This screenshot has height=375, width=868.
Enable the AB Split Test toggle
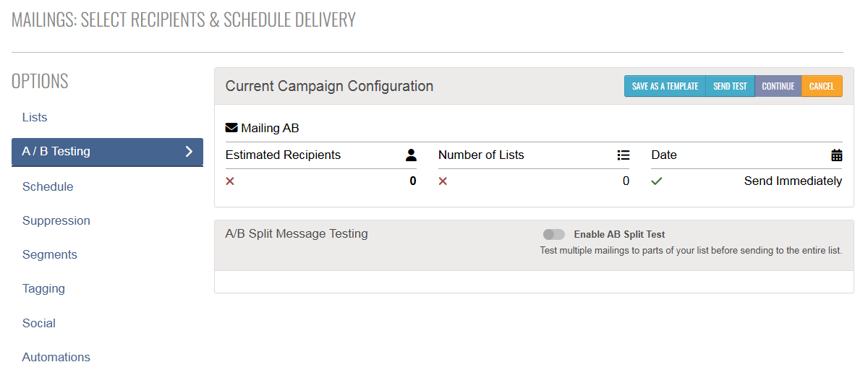pyautogui.click(x=554, y=234)
